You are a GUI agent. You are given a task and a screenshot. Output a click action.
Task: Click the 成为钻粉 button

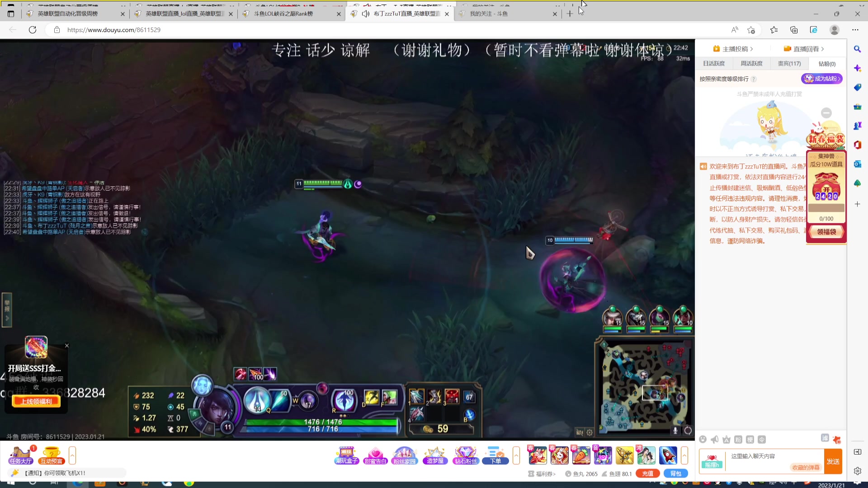point(822,79)
